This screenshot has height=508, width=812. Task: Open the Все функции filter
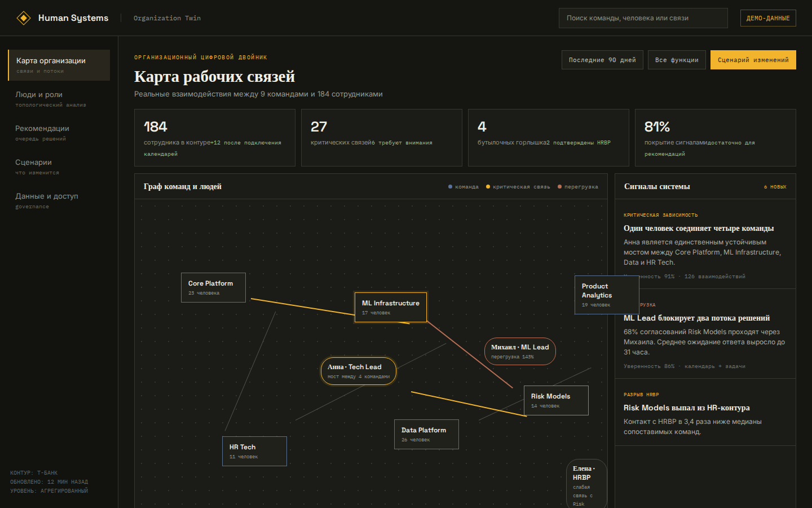(677, 60)
